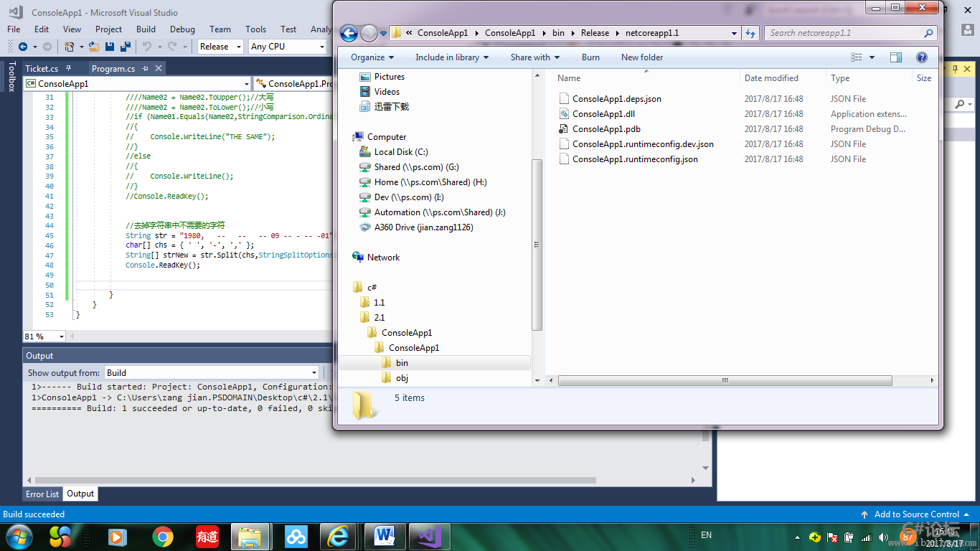Screen dimensions: 980x551
Task: Click the New Project toolbar icon
Action: pyautogui.click(x=70, y=47)
